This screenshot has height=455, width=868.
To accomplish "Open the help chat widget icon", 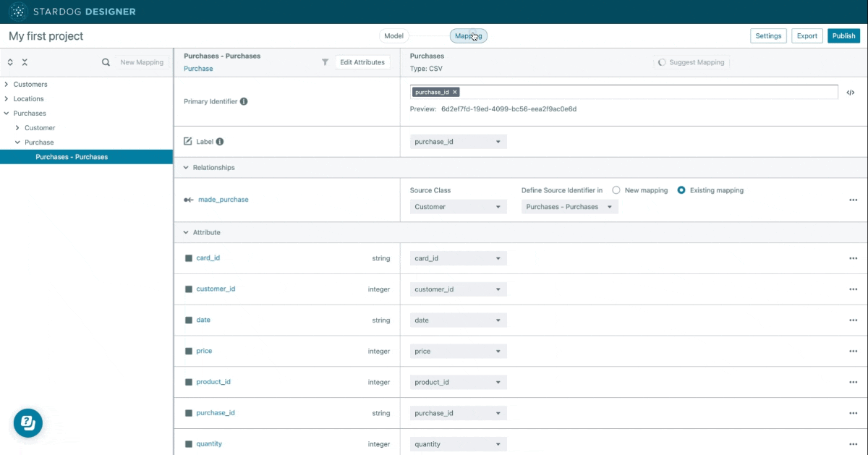I will (28, 423).
